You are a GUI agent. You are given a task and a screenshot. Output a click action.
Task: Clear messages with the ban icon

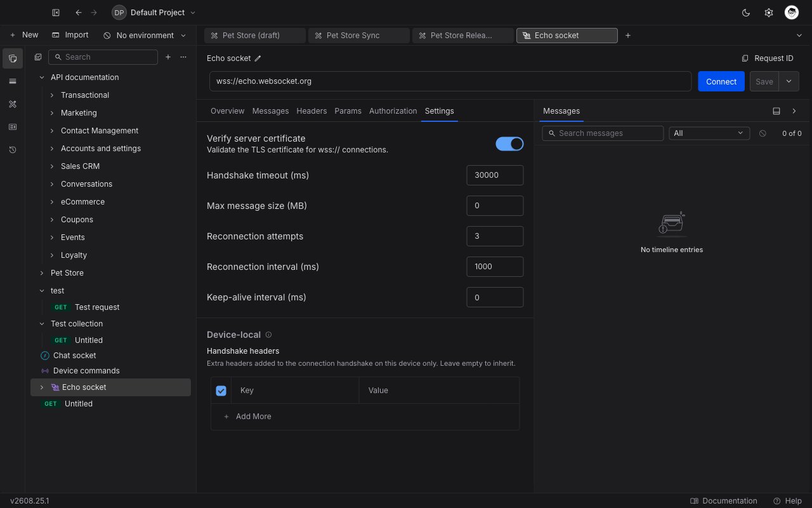click(763, 133)
